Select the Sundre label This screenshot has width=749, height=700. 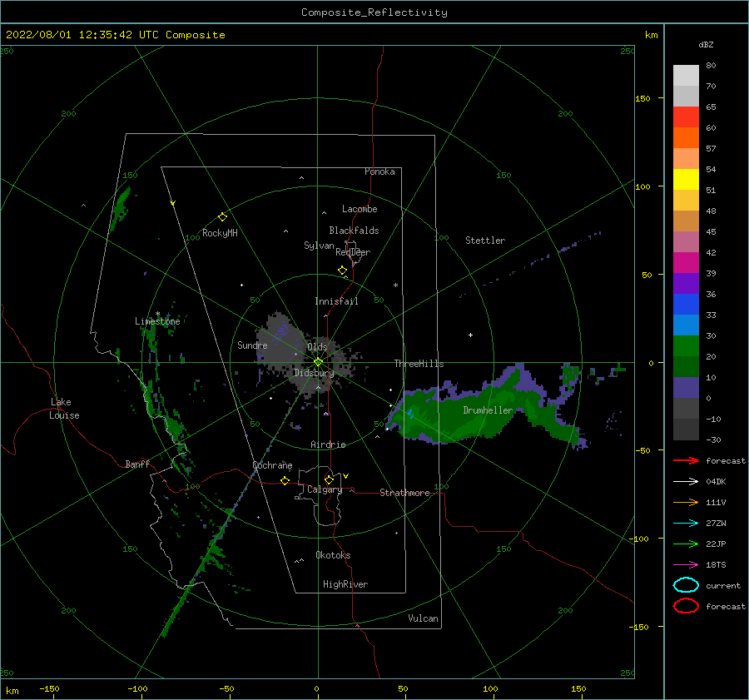252,345
